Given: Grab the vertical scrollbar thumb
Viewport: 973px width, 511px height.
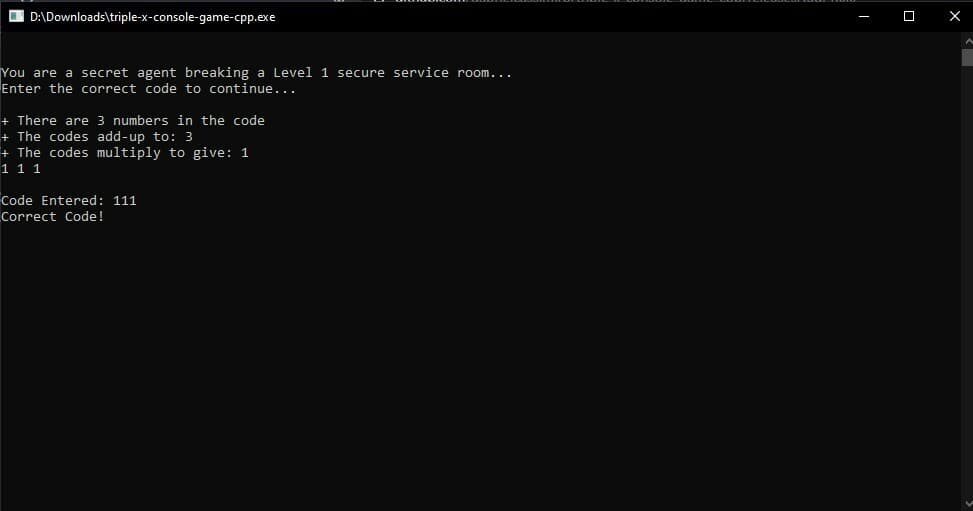Looking at the screenshot, I should 967,58.
